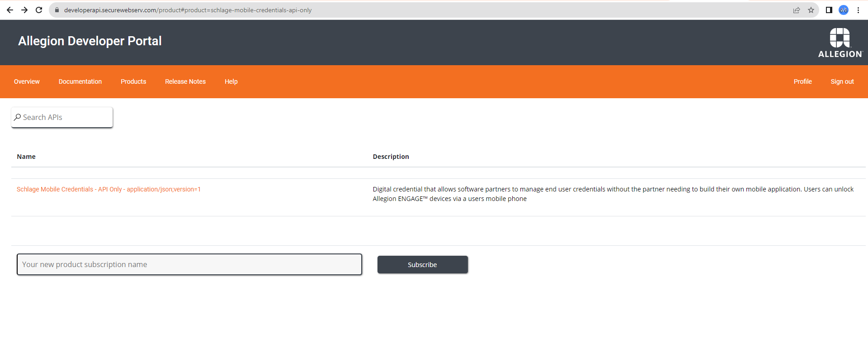Image resolution: width=868 pixels, height=349 pixels.
Task: Click the 'Digital credential that allows' description text
Action: pyautogui.click(x=613, y=194)
